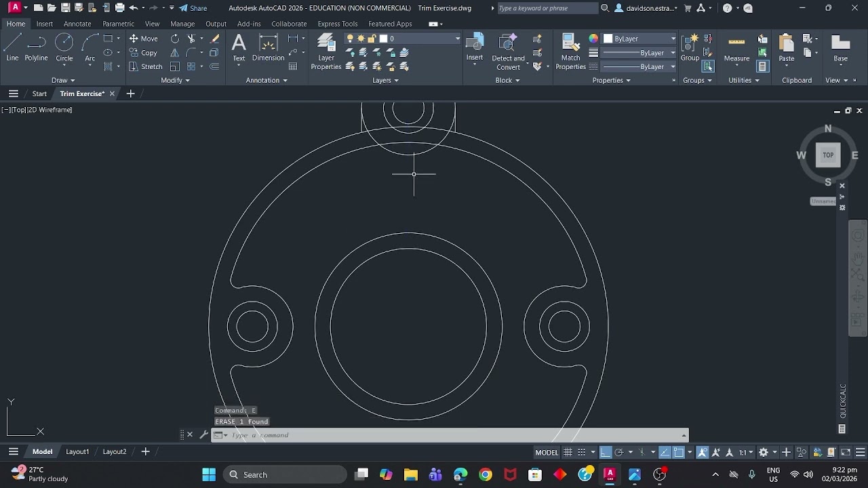Toggle polar tracking in status bar
This screenshot has width=868, height=488.
[x=618, y=452]
